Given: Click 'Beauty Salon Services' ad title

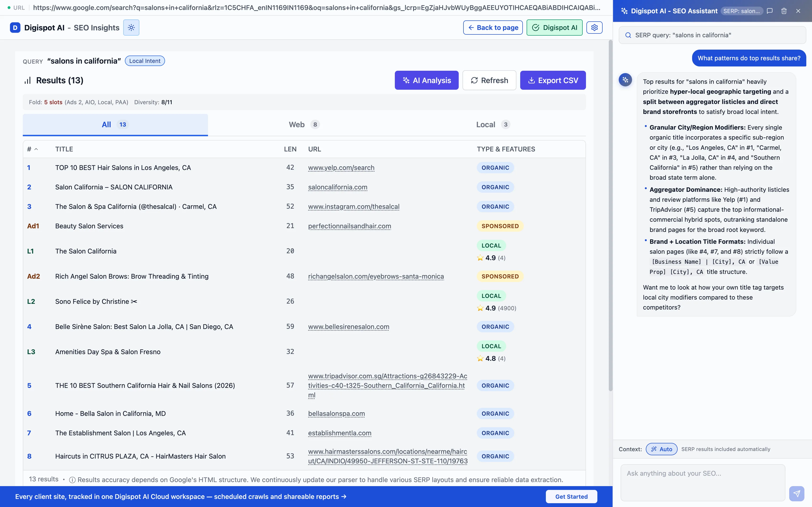Looking at the screenshot, I should click(89, 226).
